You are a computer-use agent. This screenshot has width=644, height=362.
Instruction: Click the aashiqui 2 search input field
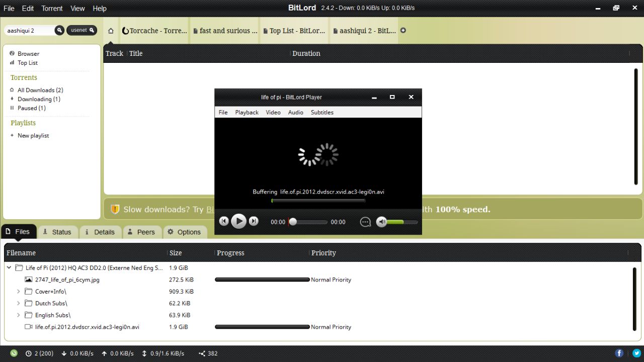coord(29,31)
